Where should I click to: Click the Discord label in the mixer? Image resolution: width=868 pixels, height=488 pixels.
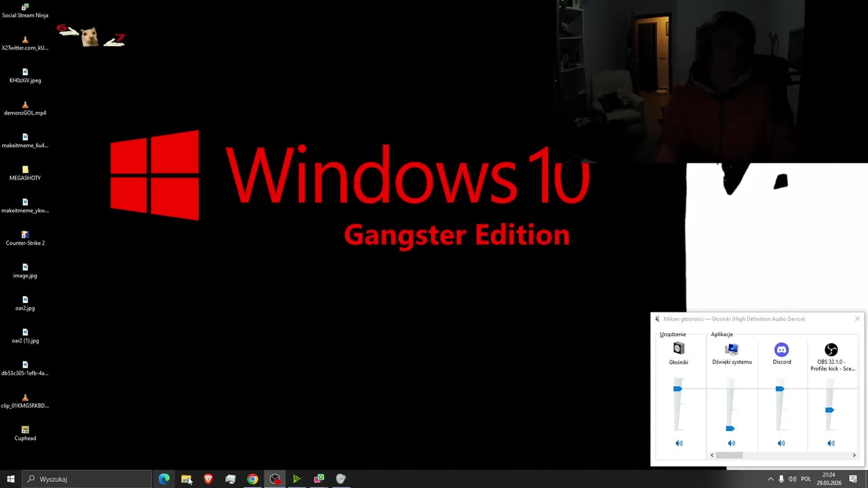pyautogui.click(x=782, y=362)
